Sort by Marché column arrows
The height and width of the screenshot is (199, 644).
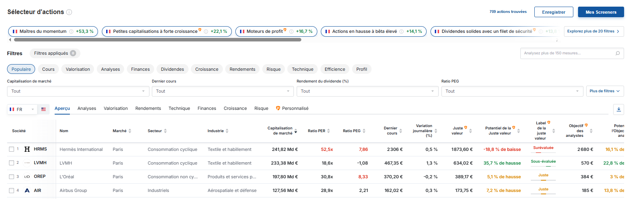coord(130,131)
